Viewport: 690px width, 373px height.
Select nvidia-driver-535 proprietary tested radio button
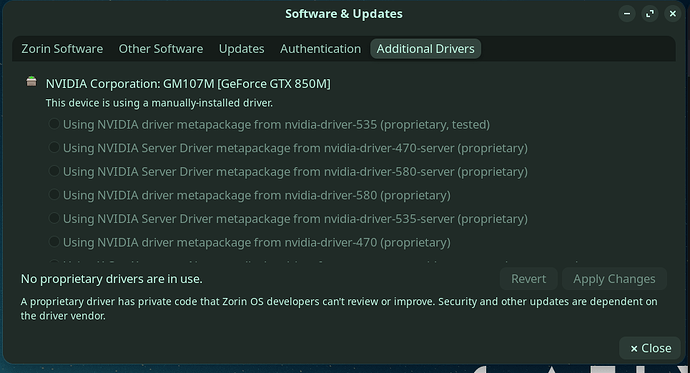pos(54,124)
